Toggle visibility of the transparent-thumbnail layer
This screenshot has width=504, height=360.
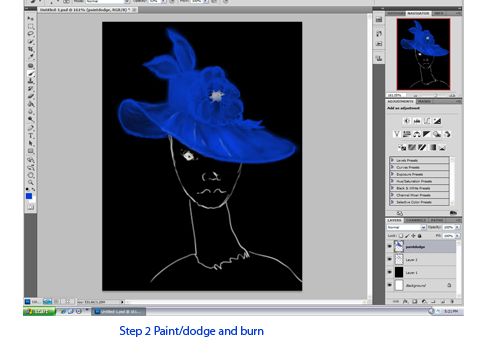[389, 259]
